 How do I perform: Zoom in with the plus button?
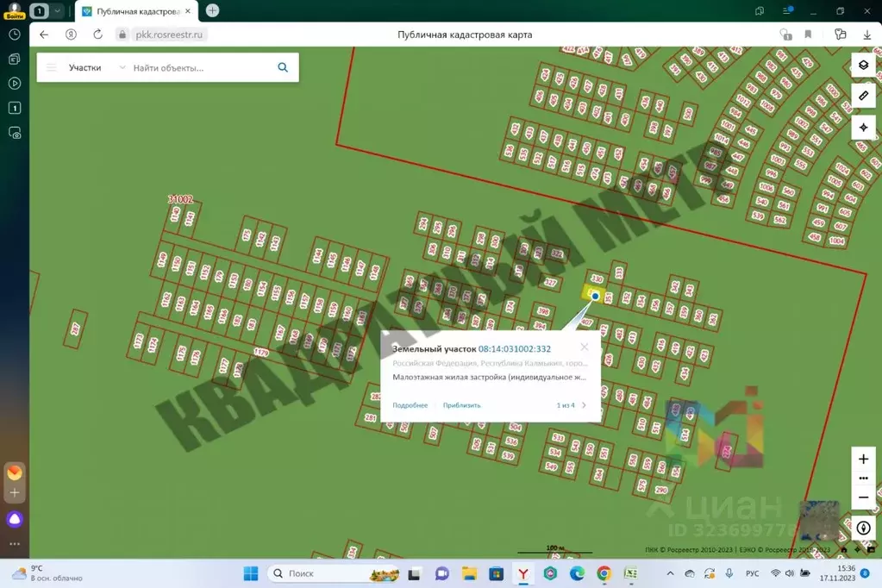coord(863,460)
